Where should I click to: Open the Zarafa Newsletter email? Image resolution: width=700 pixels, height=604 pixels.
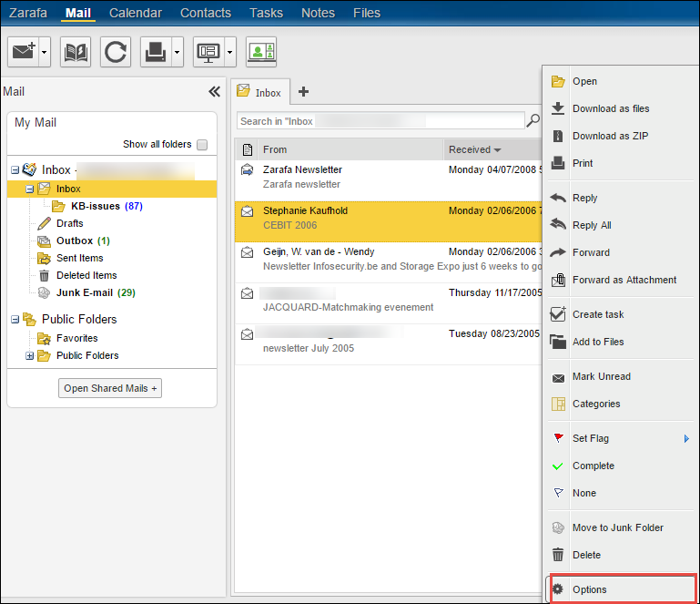[389, 180]
